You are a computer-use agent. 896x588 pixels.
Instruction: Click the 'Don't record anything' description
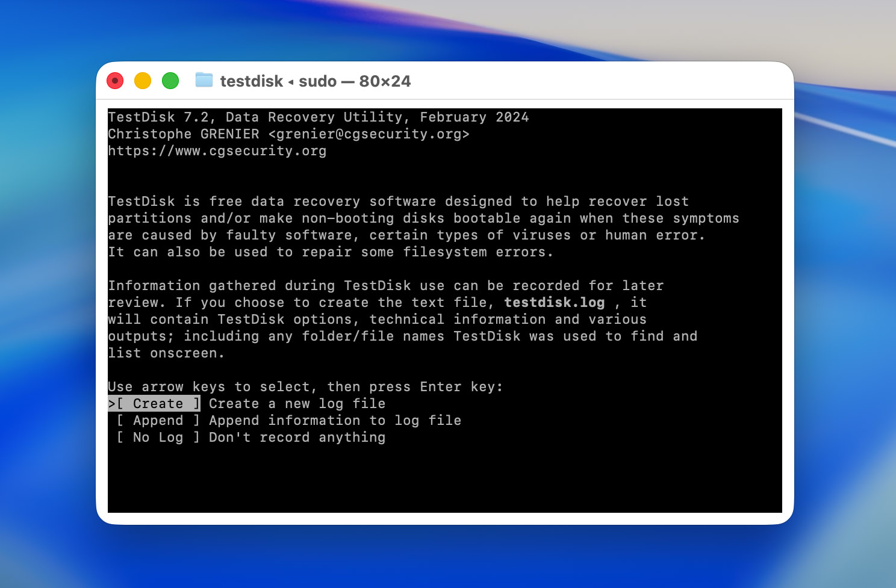[x=297, y=437]
